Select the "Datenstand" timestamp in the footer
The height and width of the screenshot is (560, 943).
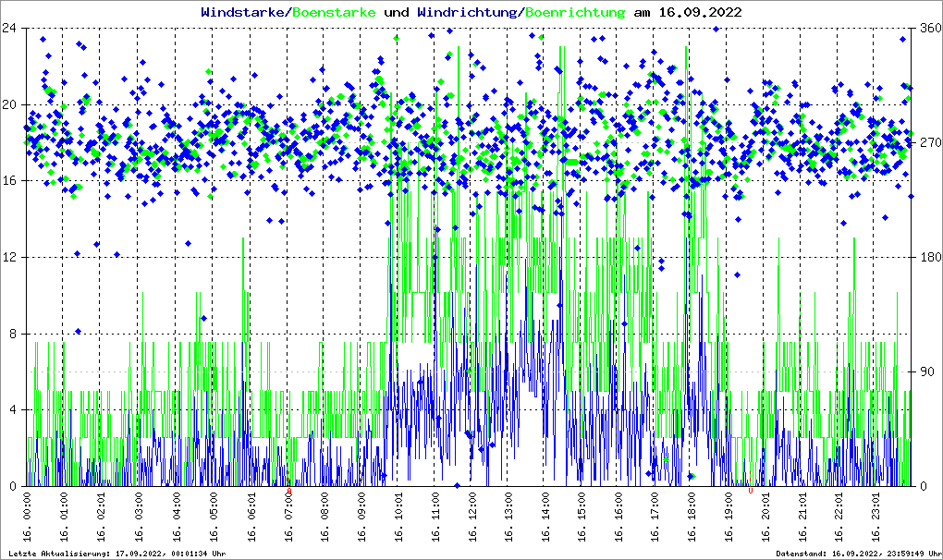coord(856,554)
